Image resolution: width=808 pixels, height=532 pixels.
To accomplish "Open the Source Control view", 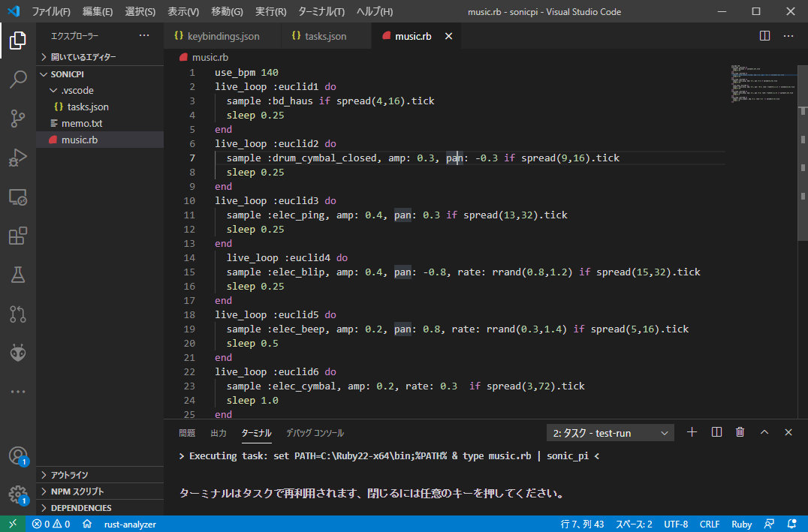I will tap(18, 118).
